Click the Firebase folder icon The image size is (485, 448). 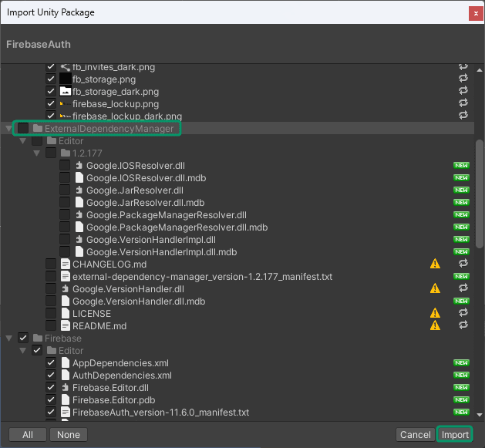click(x=38, y=339)
